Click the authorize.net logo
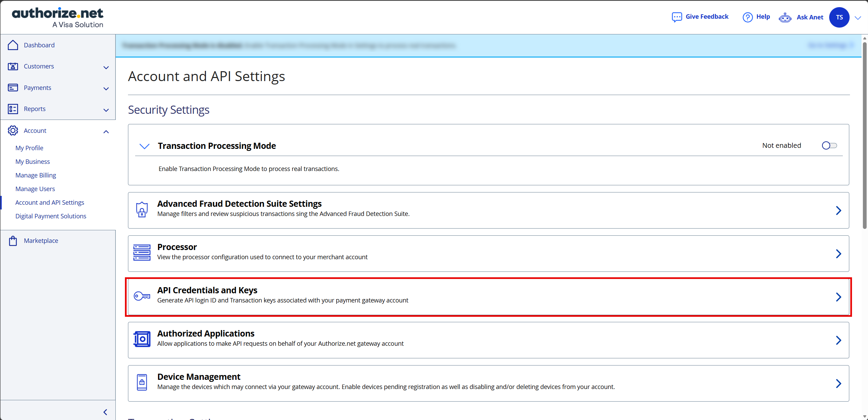This screenshot has width=868, height=420. tap(58, 17)
